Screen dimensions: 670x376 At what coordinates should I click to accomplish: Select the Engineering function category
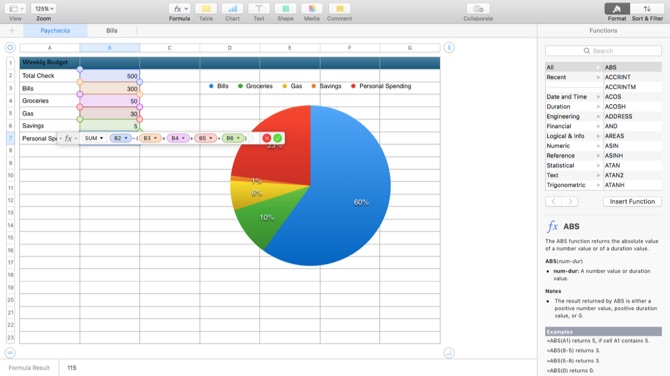pyautogui.click(x=574, y=116)
